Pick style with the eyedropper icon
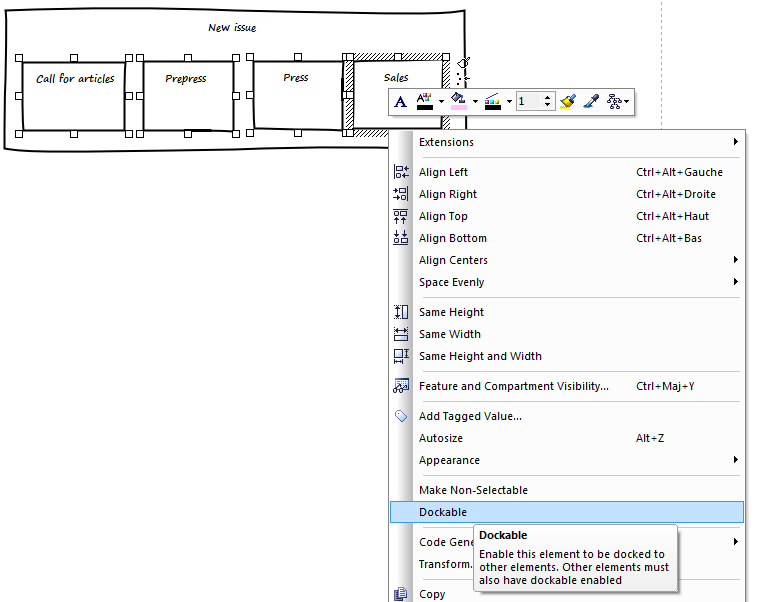The image size is (763, 602). tap(591, 101)
